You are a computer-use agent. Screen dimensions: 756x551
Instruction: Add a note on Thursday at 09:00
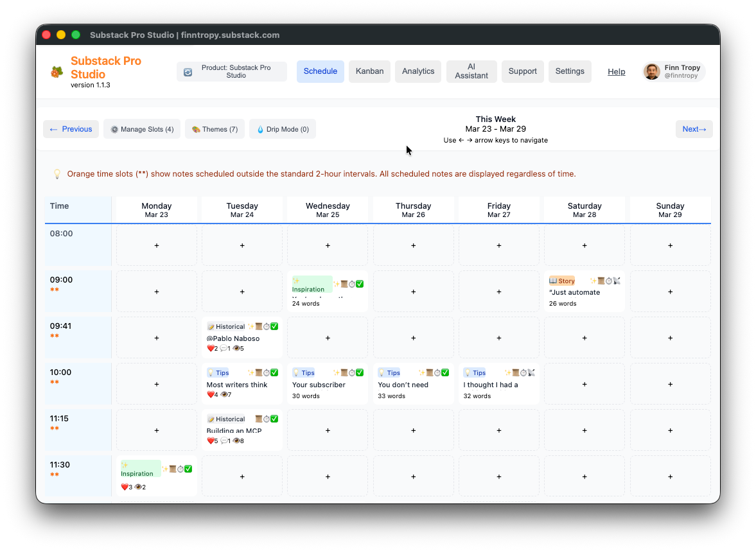pos(413,292)
